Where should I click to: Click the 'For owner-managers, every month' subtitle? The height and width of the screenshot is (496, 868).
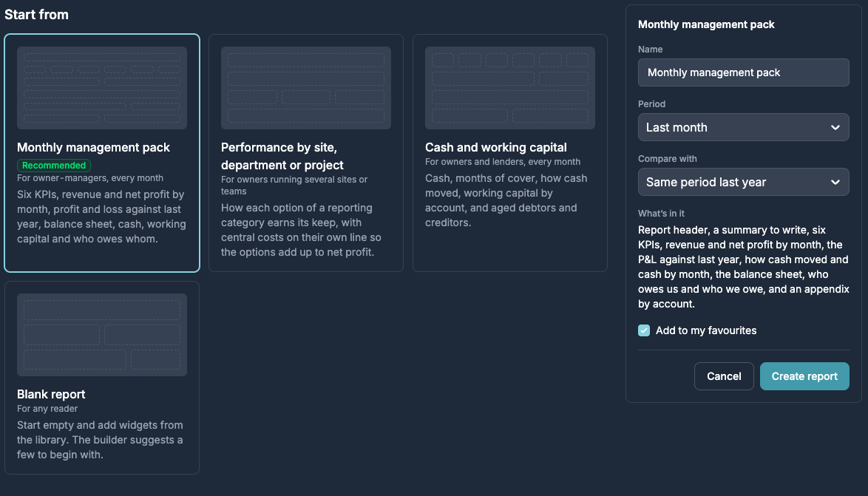coord(90,178)
